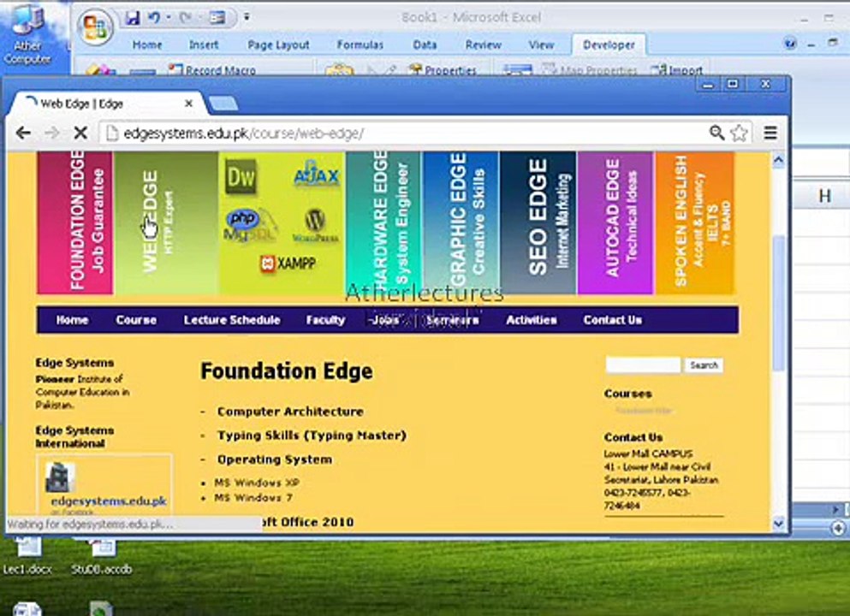Click the Web Edge browser tab
The width and height of the screenshot is (850, 616).
coord(106,104)
